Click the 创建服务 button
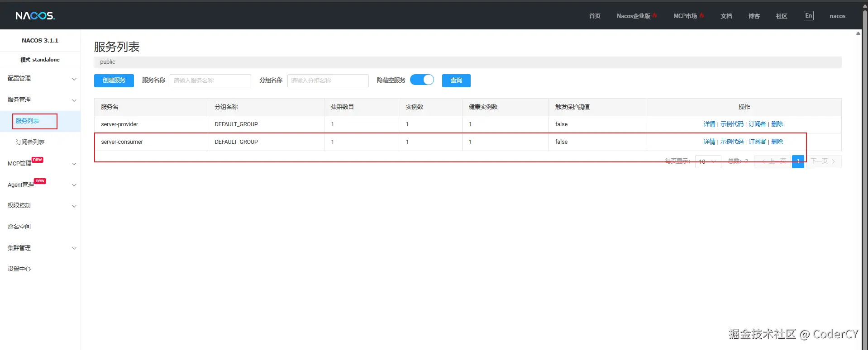Viewport: 868px width, 350px height. pos(114,80)
